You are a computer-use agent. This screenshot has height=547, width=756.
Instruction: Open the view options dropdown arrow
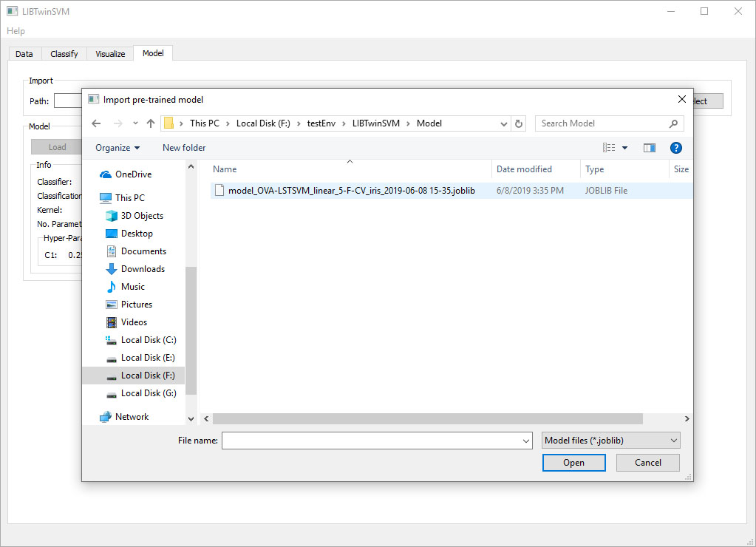(625, 148)
